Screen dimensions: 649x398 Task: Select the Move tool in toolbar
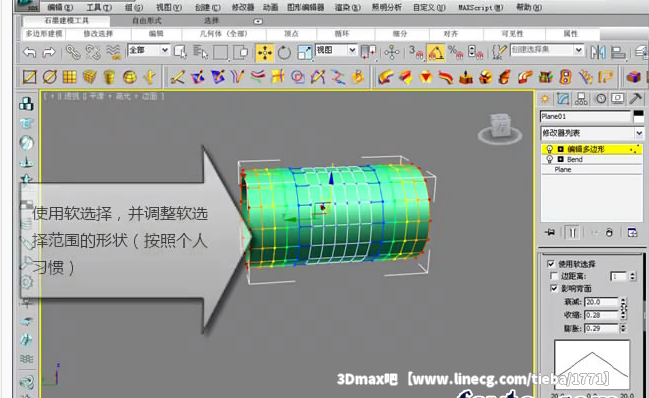coord(264,53)
